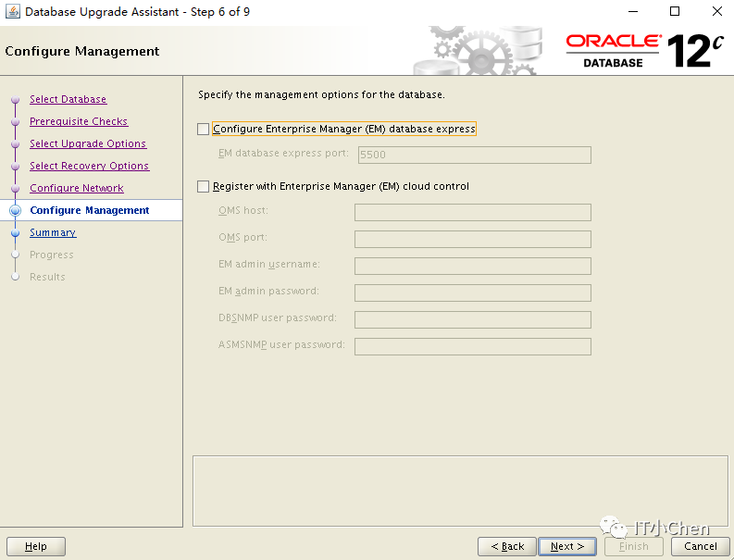Click the Oracle Database 12c logo

tap(645, 51)
